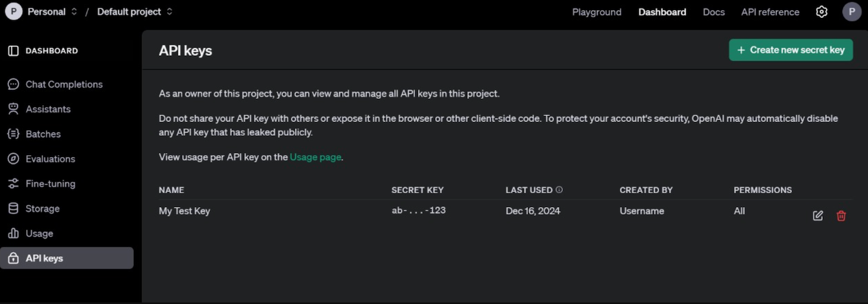868x304 pixels.
Task: Toggle the Dashboard sidebar panel icon
Action: [x=13, y=51]
